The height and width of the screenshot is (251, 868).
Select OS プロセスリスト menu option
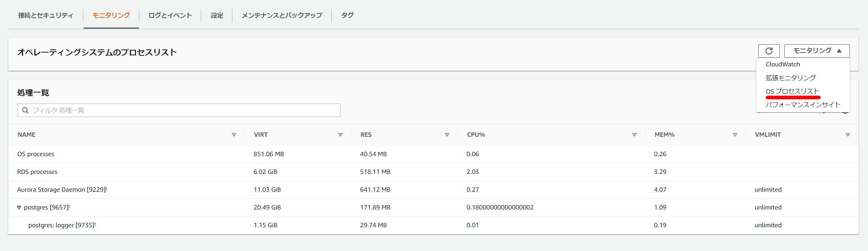[792, 91]
